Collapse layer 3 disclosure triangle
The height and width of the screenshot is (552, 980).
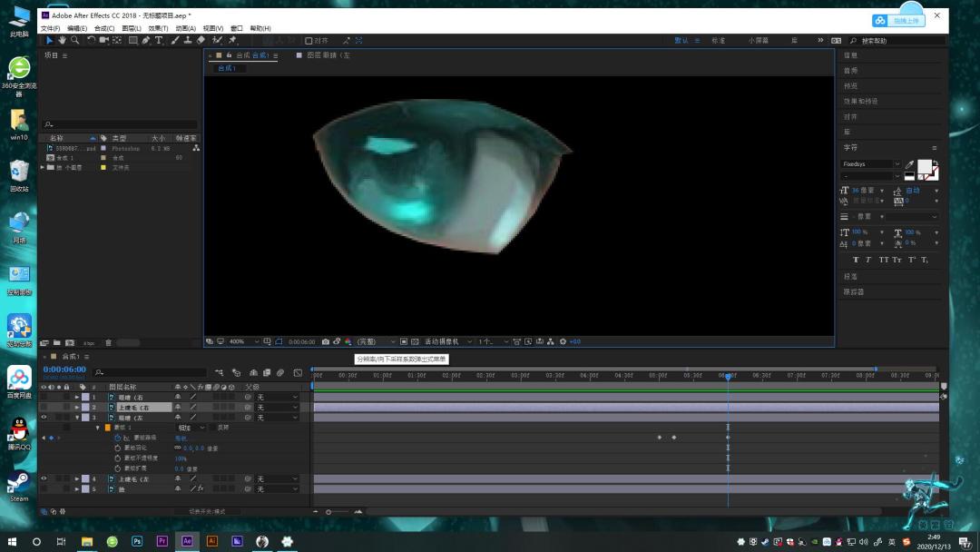77,417
